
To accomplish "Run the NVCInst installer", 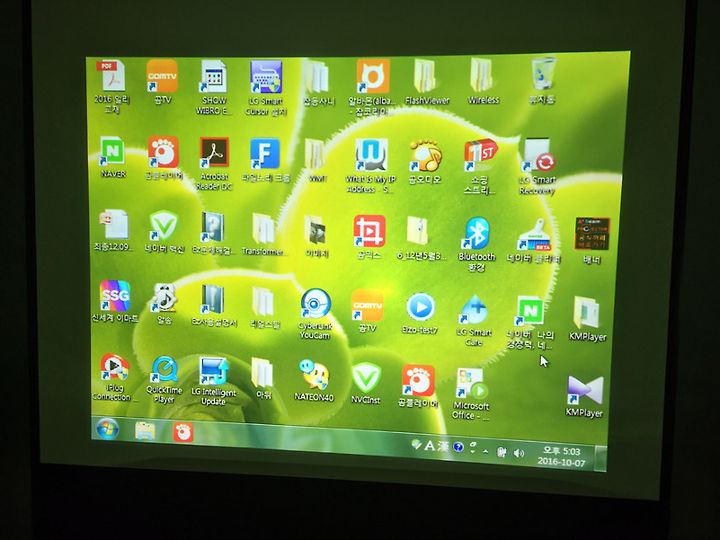I will (366, 383).
